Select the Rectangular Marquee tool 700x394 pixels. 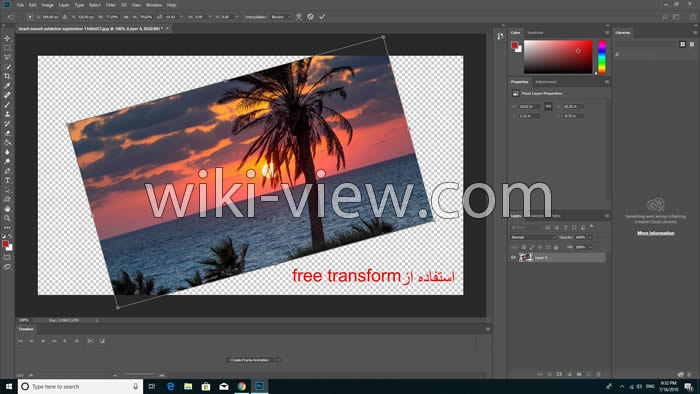pos(7,48)
